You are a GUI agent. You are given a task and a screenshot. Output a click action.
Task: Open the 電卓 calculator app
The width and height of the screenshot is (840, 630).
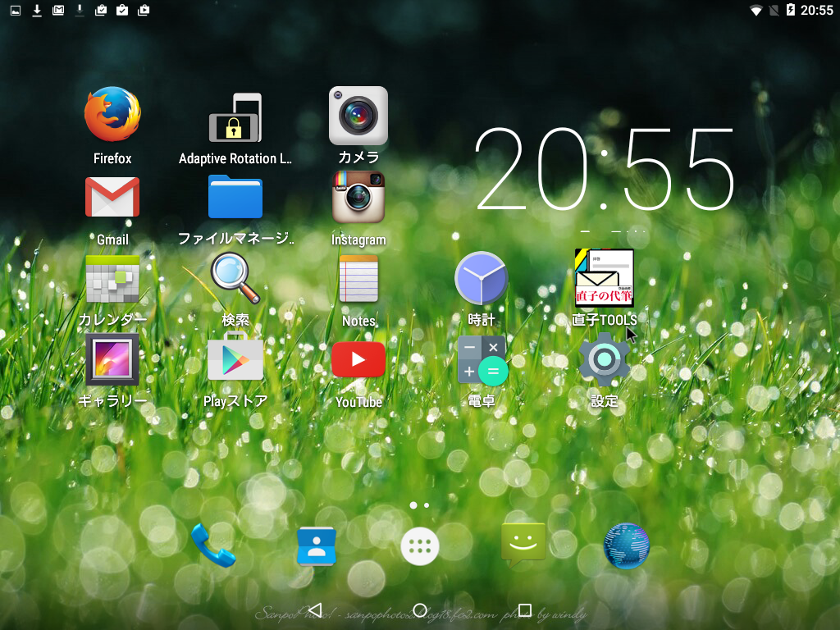point(482,361)
